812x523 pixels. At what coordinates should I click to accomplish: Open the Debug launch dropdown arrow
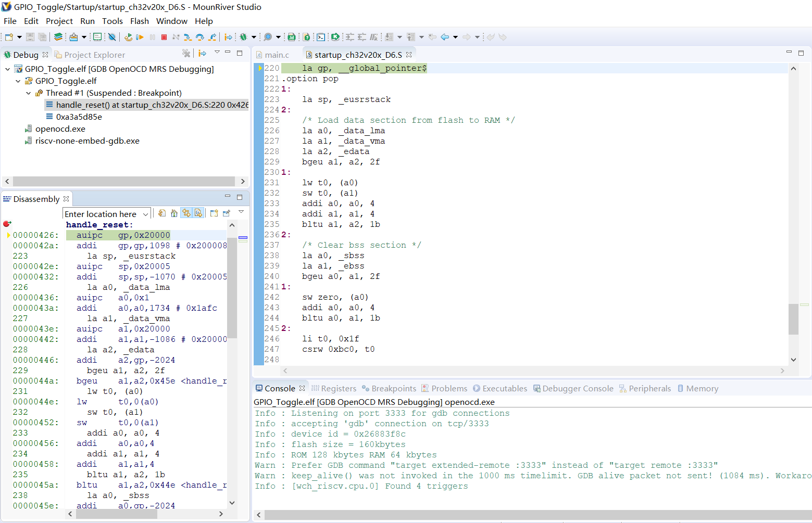tap(254, 37)
